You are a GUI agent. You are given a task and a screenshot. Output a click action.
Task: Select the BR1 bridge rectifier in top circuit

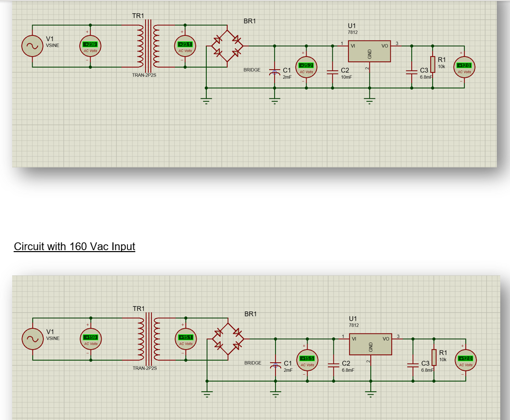coord(227,46)
